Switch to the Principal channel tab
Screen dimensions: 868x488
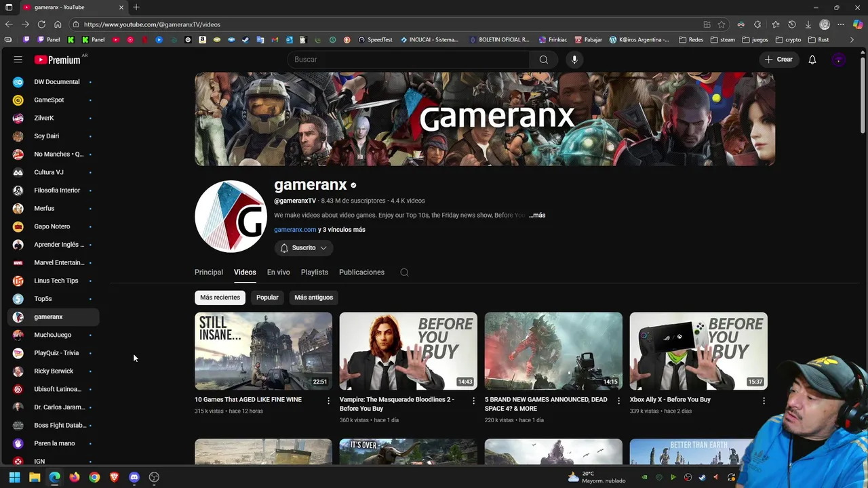209,272
